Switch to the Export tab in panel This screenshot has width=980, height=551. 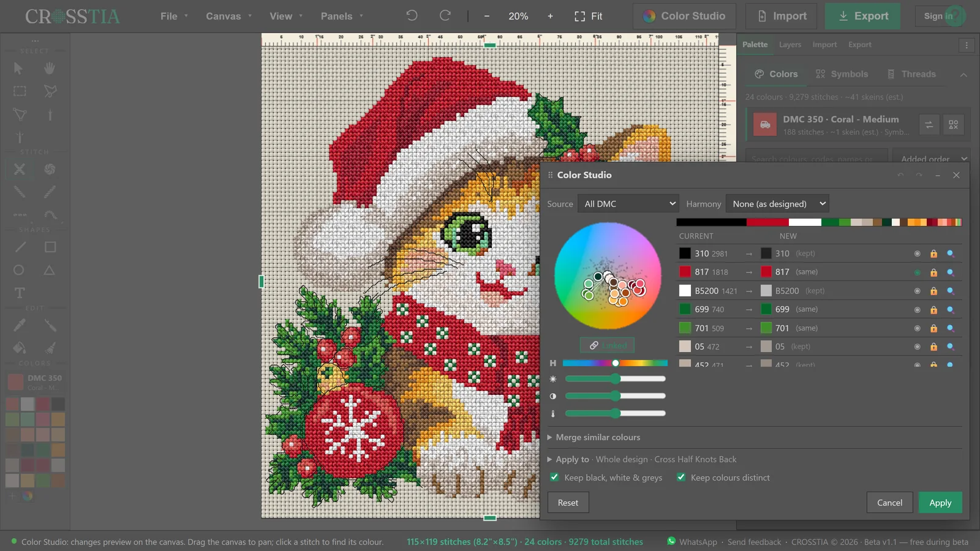click(x=860, y=45)
